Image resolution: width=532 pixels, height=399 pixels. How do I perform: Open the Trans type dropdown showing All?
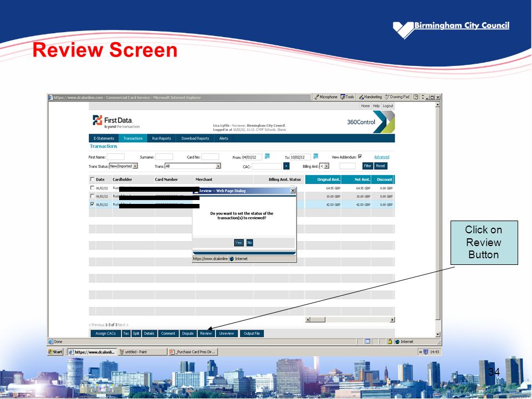click(193, 166)
